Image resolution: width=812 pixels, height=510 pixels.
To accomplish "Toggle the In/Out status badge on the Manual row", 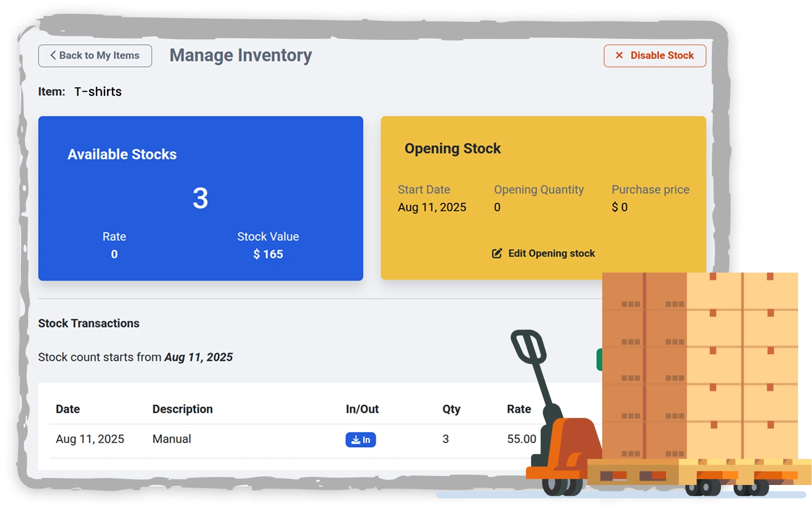I will pyautogui.click(x=361, y=439).
